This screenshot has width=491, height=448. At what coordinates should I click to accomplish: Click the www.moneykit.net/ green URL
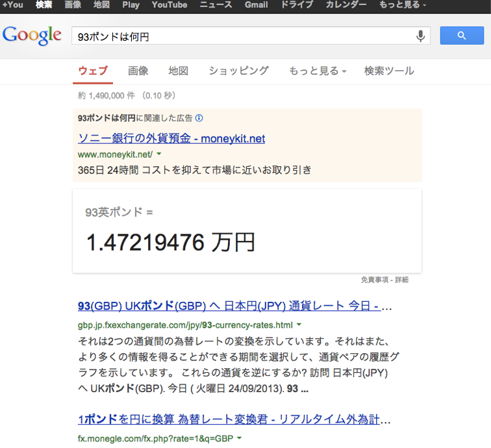(x=115, y=155)
